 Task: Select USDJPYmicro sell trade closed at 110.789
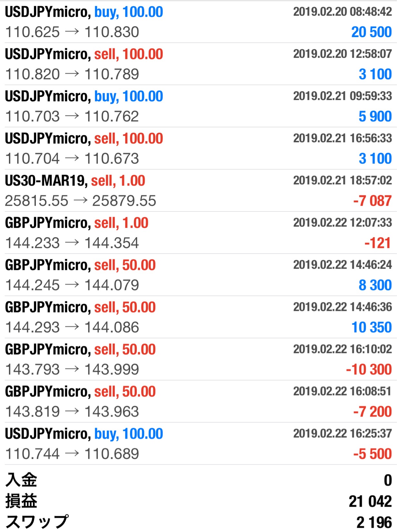pyautogui.click(x=198, y=64)
